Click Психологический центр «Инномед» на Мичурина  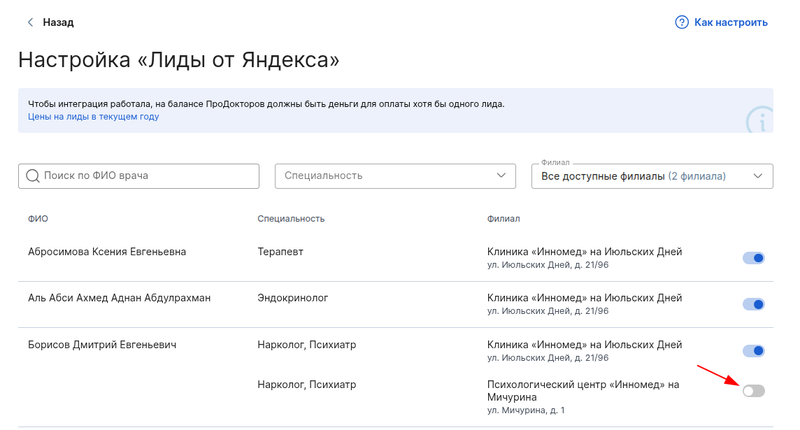coord(583,391)
